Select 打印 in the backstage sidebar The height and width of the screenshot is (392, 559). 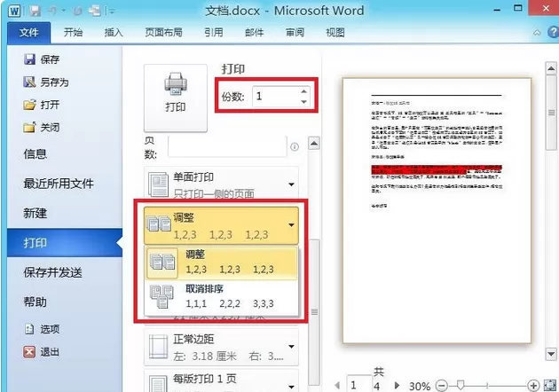click(65, 243)
